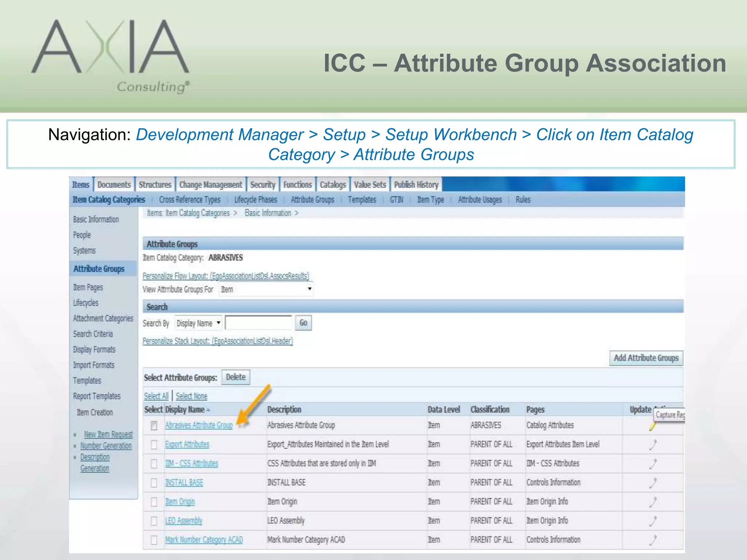
Task: Open Abrasives Attribute Group link
Action: click(x=199, y=425)
